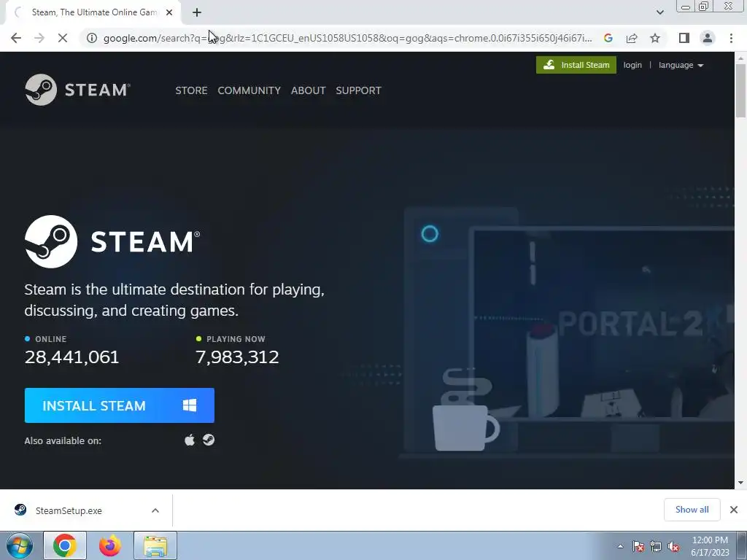Open the STORE menu
This screenshot has width=747, height=560.
[191, 90]
